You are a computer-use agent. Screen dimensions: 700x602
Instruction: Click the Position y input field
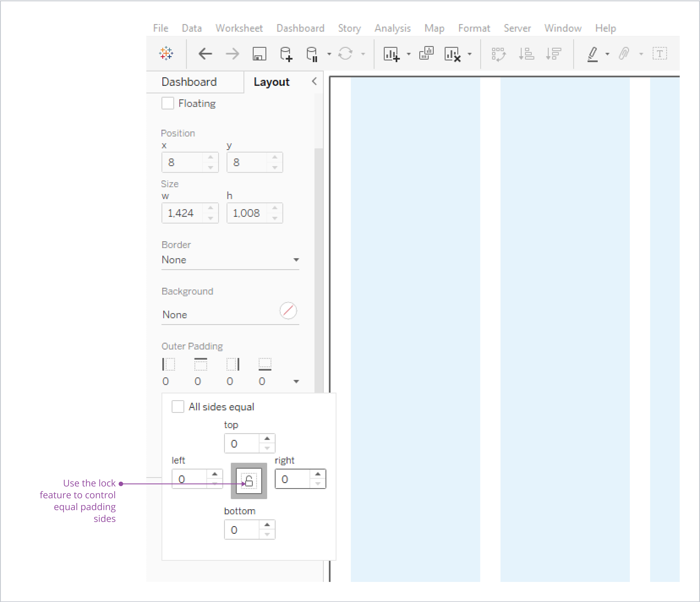click(247, 162)
